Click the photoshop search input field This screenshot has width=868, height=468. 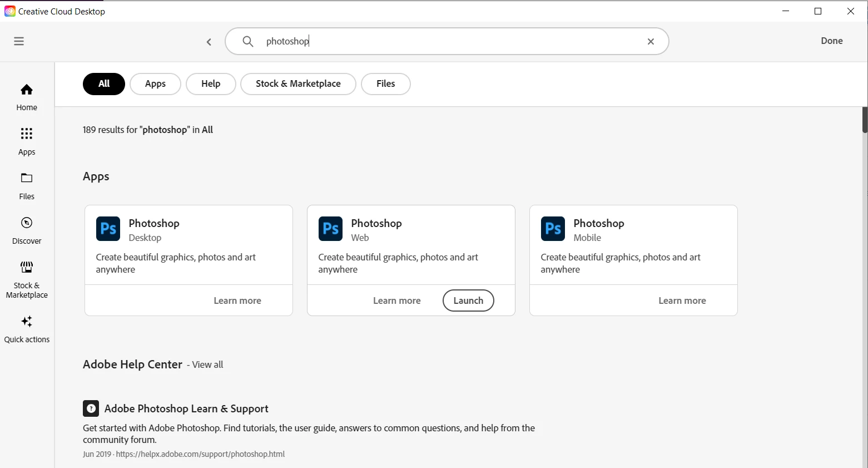tap(447, 41)
